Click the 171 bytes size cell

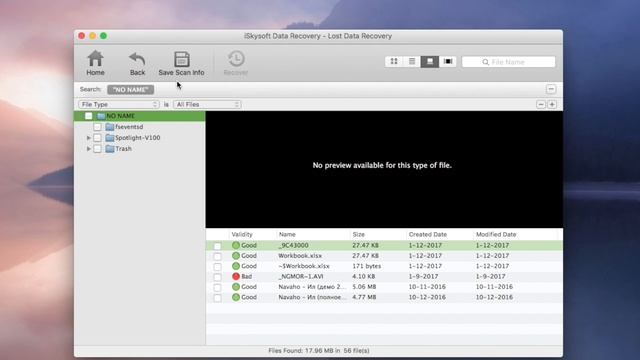pos(367,266)
